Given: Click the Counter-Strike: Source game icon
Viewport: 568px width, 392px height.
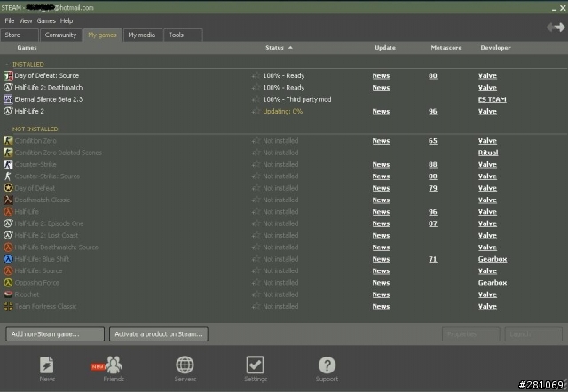Looking at the screenshot, I should 8,176.
